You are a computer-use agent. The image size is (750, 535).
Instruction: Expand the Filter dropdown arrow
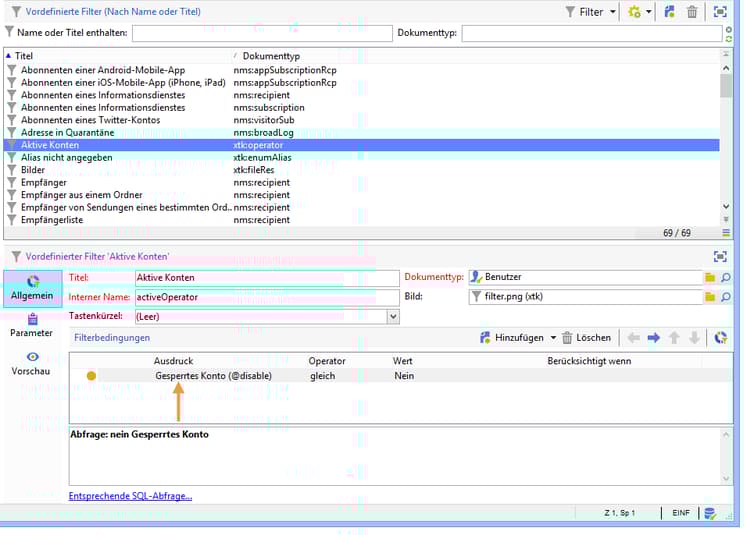(x=612, y=12)
